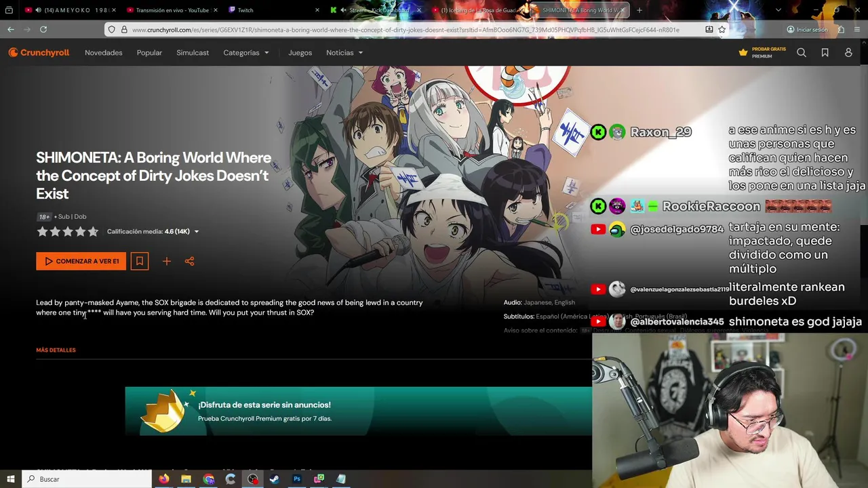Go back with browser back arrow

[11, 29]
